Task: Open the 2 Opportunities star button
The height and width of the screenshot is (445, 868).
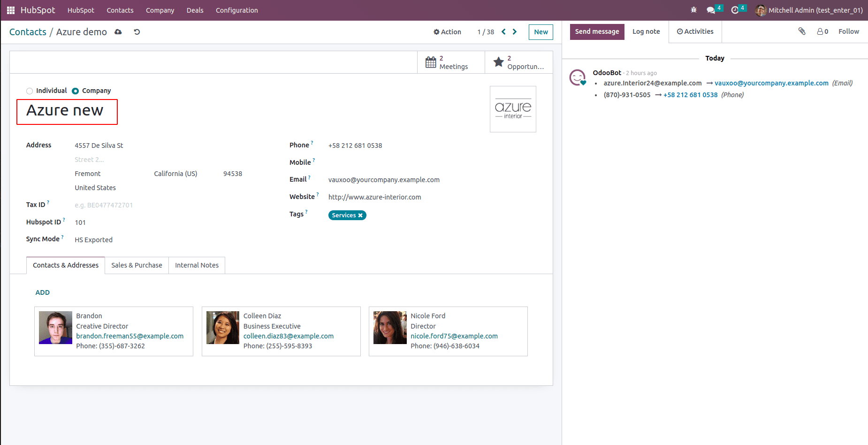Action: pyautogui.click(x=519, y=62)
